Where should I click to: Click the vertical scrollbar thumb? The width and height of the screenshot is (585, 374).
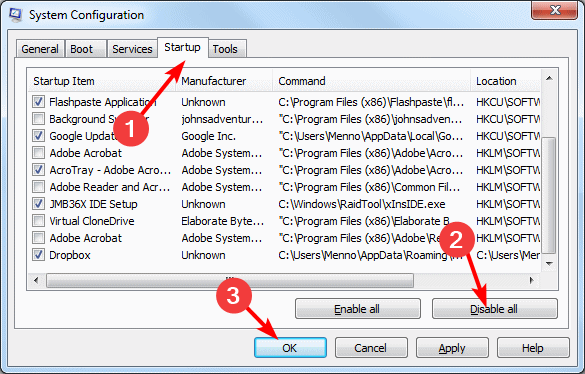pos(549,196)
